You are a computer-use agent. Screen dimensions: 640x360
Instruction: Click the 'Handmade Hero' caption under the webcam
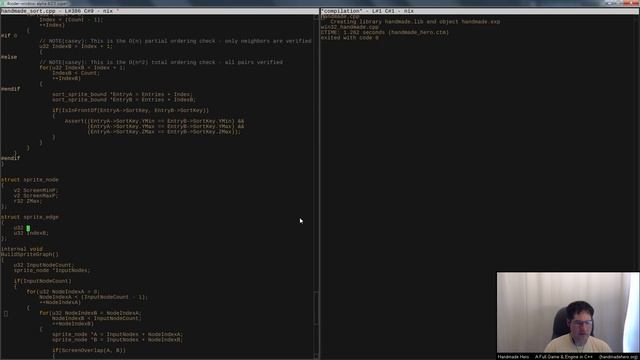[x=513, y=357]
